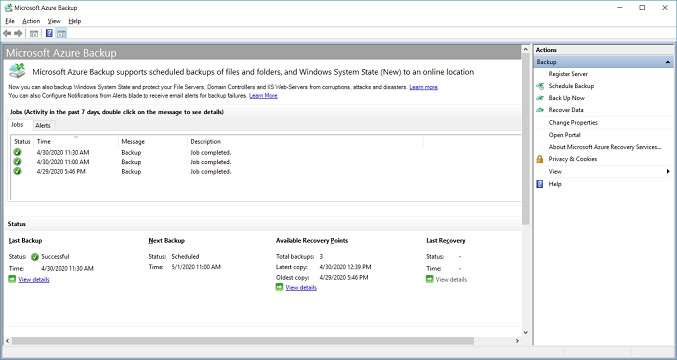Screen dimensions: 677x360
Task: Click the green check icon for 4/29/2020 job
Action: coord(17,171)
